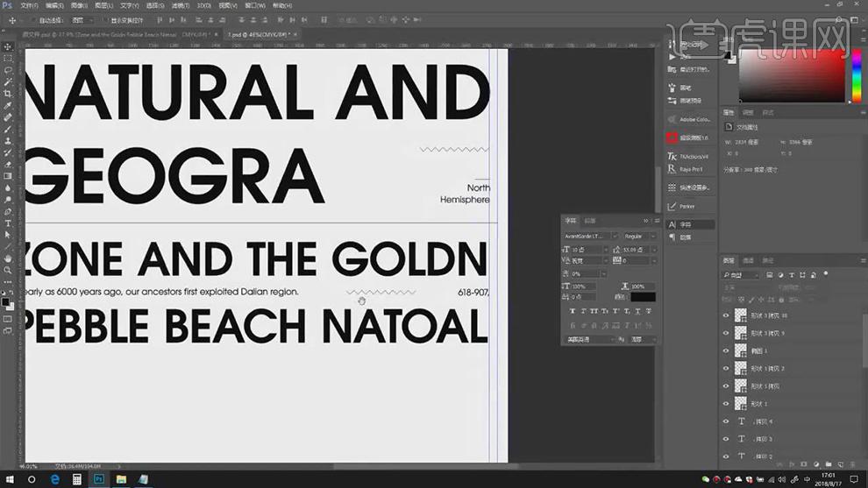Click Underline in Character panel
Viewport: 868px width, 488px height.
pyautogui.click(x=637, y=311)
